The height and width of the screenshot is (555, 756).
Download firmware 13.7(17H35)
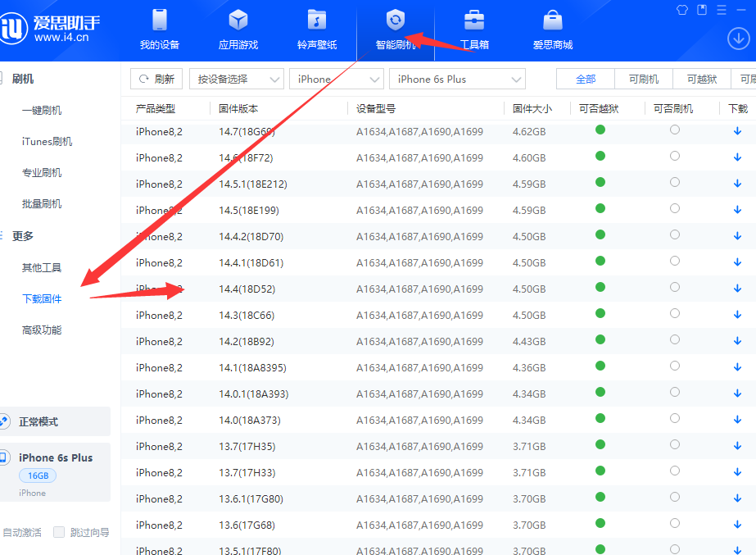click(x=737, y=446)
